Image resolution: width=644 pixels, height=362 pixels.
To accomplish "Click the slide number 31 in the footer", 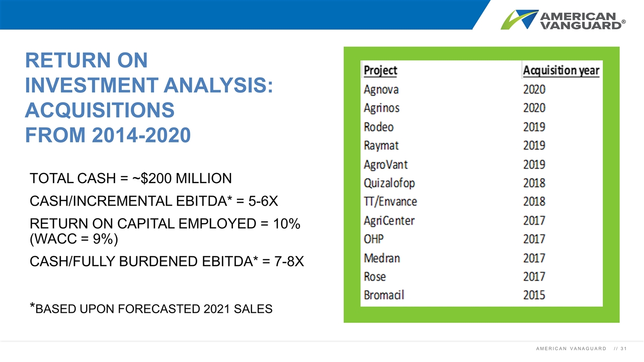I will point(624,349).
